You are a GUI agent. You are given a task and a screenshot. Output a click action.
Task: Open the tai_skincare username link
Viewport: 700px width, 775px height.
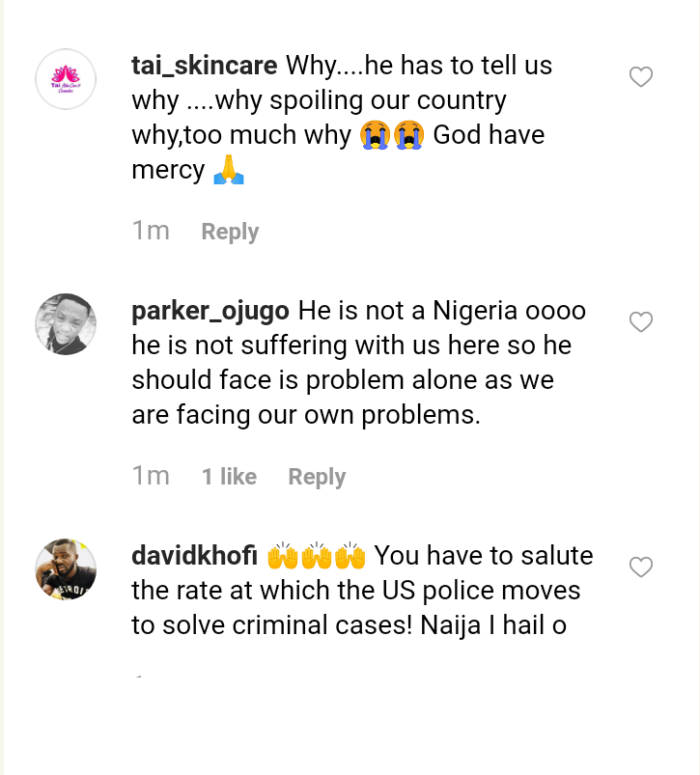(x=204, y=66)
